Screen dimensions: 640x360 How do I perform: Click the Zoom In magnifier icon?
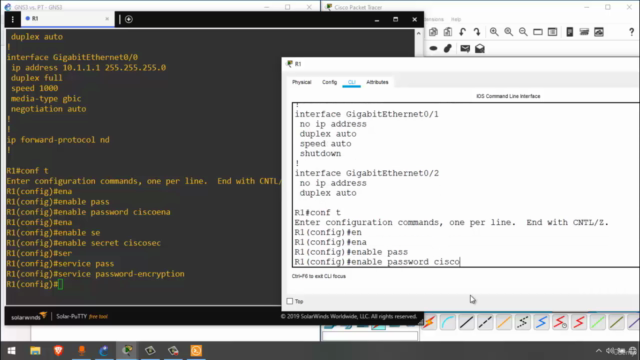point(494,32)
